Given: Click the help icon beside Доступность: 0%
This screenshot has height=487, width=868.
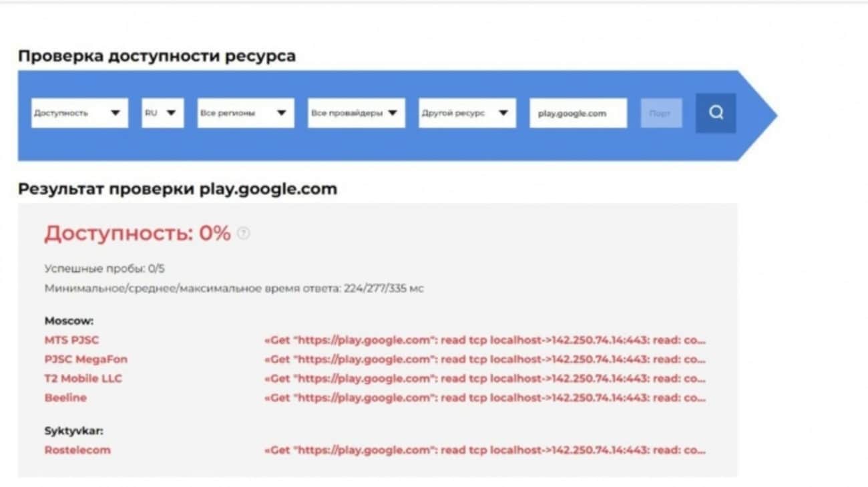Looking at the screenshot, I should (x=244, y=234).
